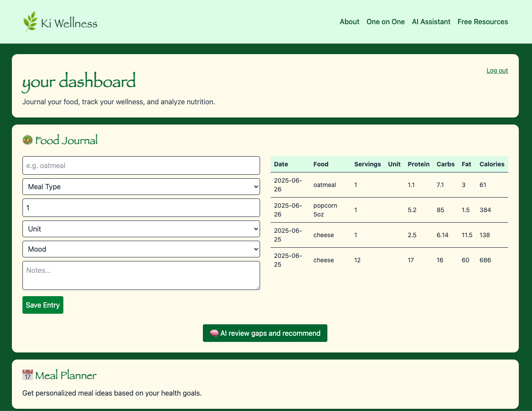Click the brain icon on the AI review button
The height and width of the screenshot is (411, 532).
[214, 333]
